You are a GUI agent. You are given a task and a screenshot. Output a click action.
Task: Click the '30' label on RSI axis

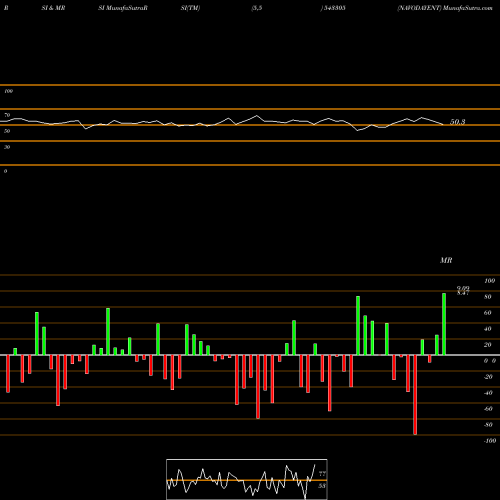pos(7,147)
